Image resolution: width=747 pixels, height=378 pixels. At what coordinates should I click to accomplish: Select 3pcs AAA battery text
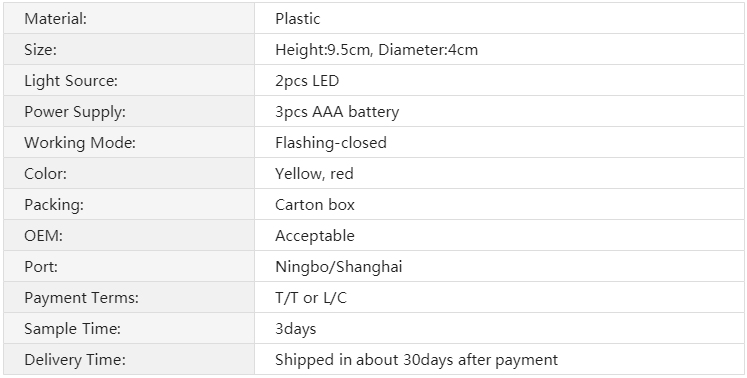click(337, 112)
